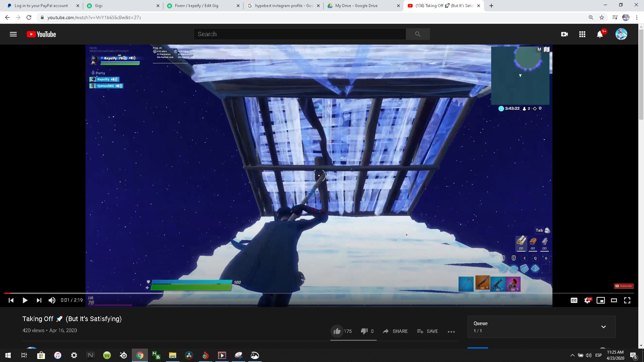Click the Subscribe watermark on video
Screen dimensions: 644x362
coord(624,286)
